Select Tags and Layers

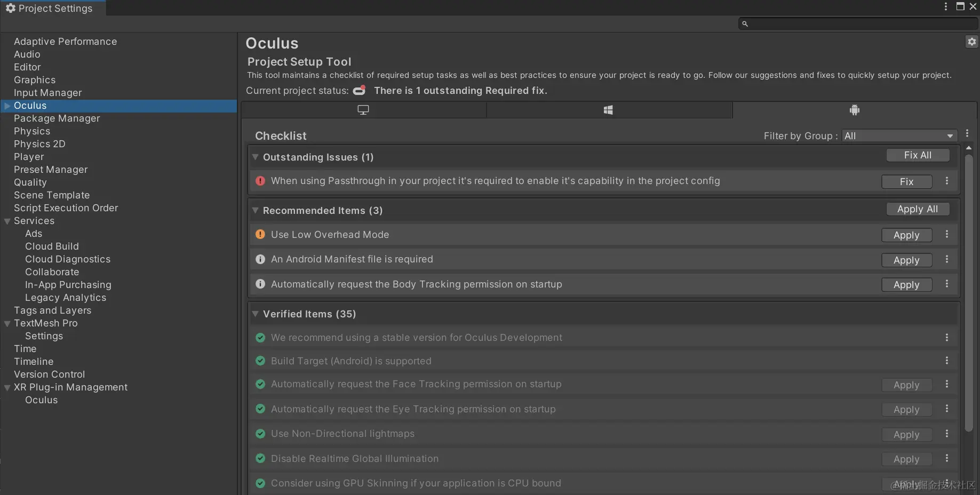pos(53,310)
